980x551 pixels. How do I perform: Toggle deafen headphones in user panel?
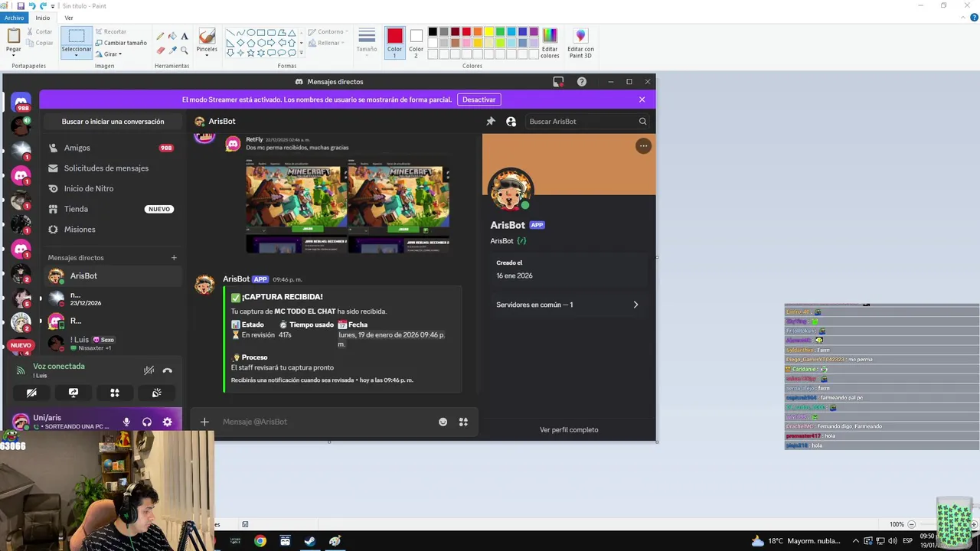(147, 422)
